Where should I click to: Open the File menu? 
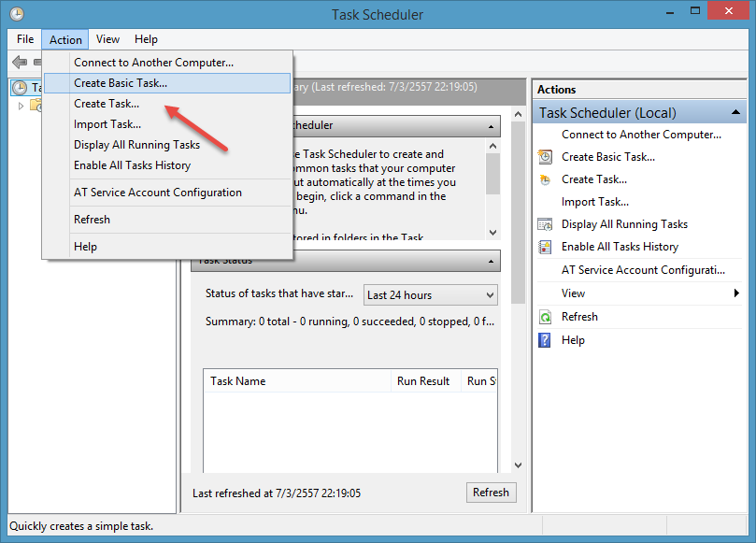tap(25, 39)
